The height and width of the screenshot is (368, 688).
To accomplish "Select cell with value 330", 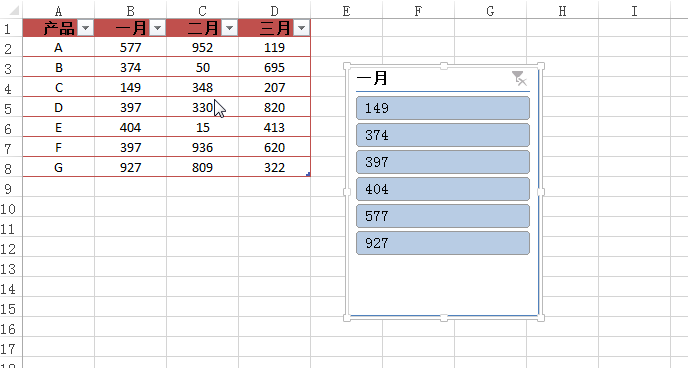I will click(202, 107).
